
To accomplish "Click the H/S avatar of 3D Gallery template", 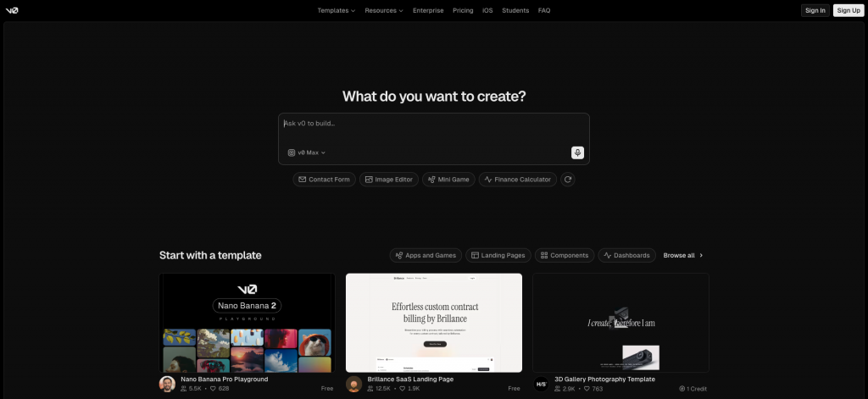I will coord(541,384).
